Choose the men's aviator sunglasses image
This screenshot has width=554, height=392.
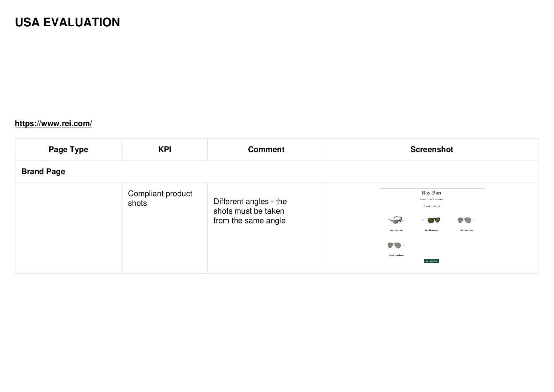point(466,220)
